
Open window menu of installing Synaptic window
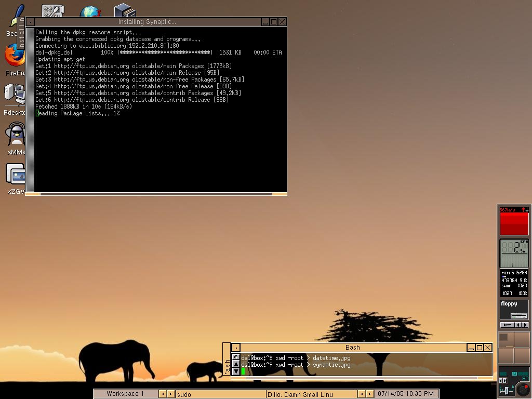pos(30,22)
